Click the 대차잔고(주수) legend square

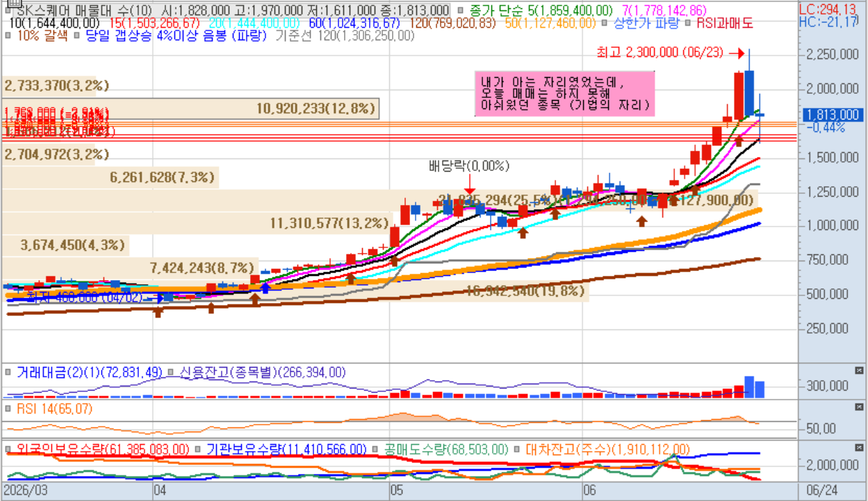[x=518, y=449]
